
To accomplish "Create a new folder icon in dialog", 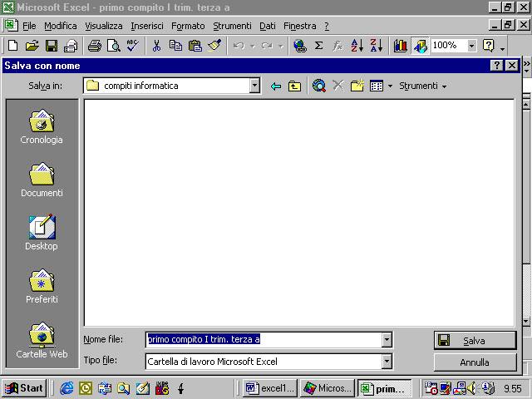I will [357, 86].
